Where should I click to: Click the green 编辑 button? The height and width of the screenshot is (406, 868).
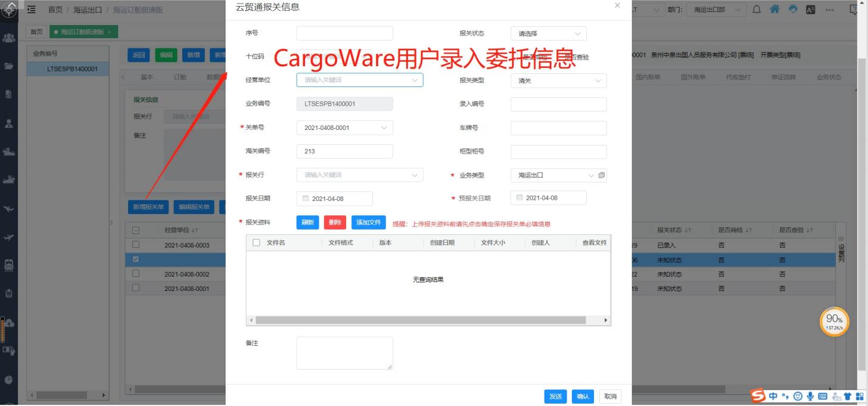pyautogui.click(x=166, y=55)
